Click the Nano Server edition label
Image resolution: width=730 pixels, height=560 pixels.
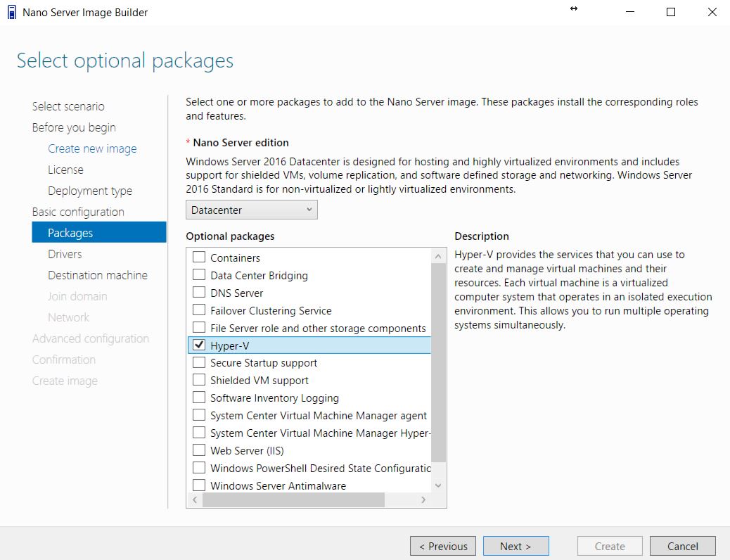click(x=241, y=143)
